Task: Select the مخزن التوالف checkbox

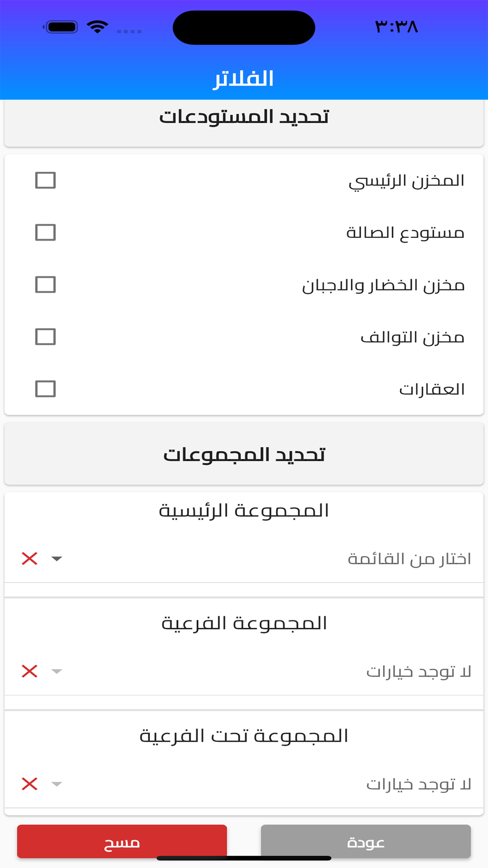Action: point(45,337)
